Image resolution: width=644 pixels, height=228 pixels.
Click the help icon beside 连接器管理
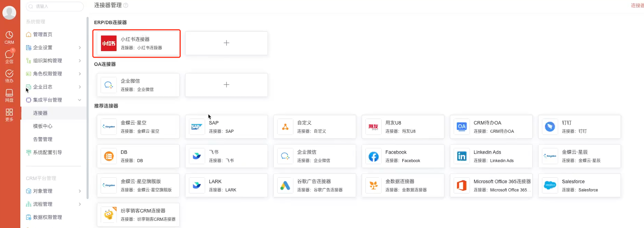(x=126, y=5)
